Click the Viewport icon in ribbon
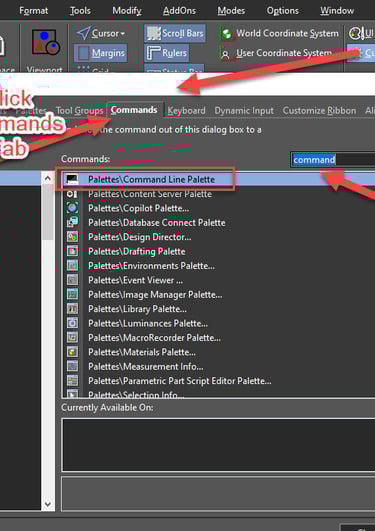Image resolution: width=375 pixels, height=531 pixels. coord(45,43)
